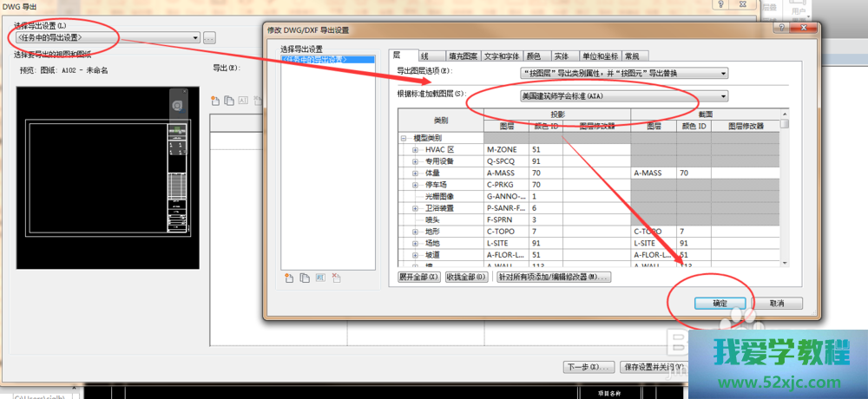The height and width of the screenshot is (399, 868).
Task: Click the new set icon above export list
Action: click(216, 100)
